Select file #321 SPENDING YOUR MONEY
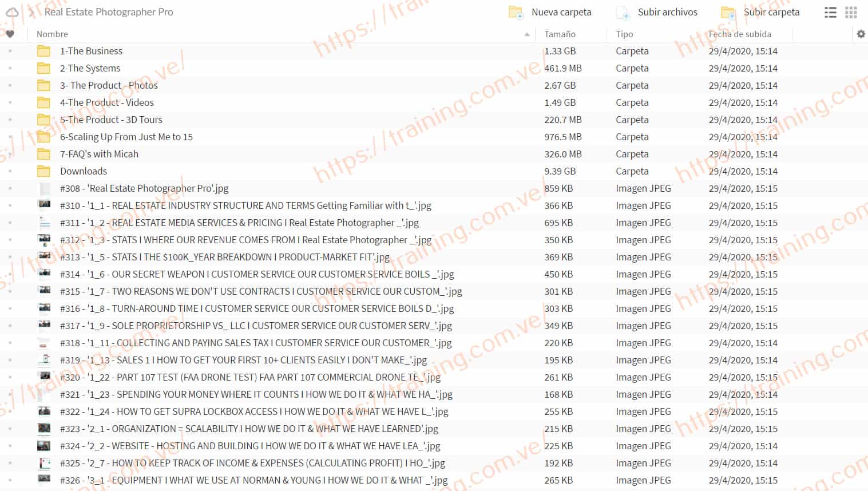The height and width of the screenshot is (491, 868). 256,394
